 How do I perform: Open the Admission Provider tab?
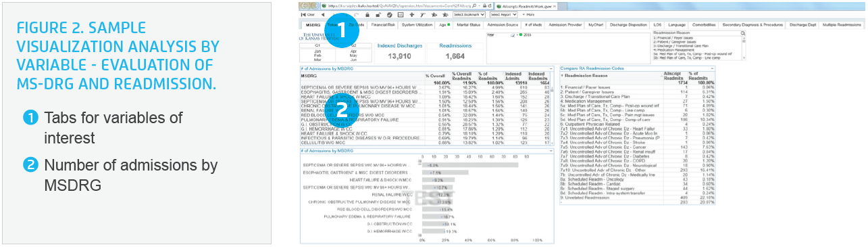click(x=565, y=25)
